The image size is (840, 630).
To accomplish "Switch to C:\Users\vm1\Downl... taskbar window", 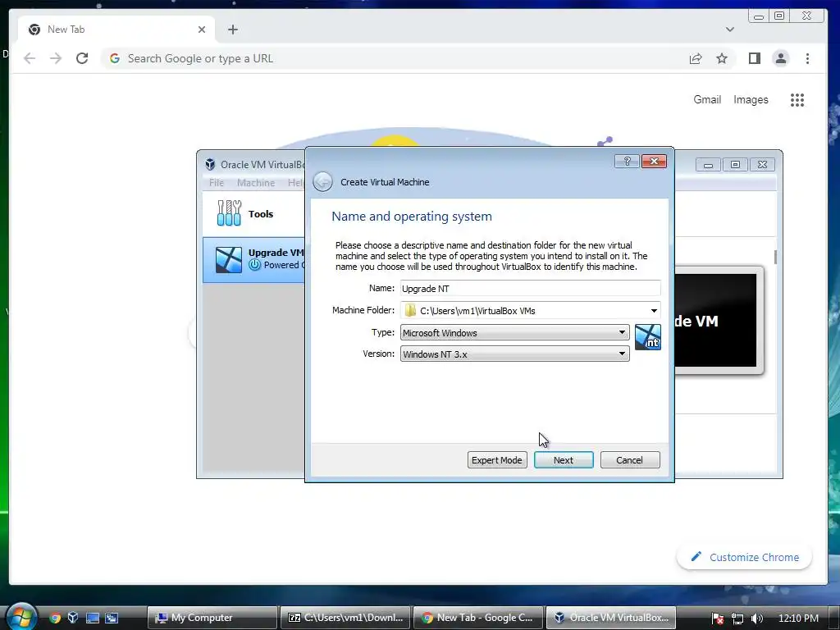I will [345, 618].
